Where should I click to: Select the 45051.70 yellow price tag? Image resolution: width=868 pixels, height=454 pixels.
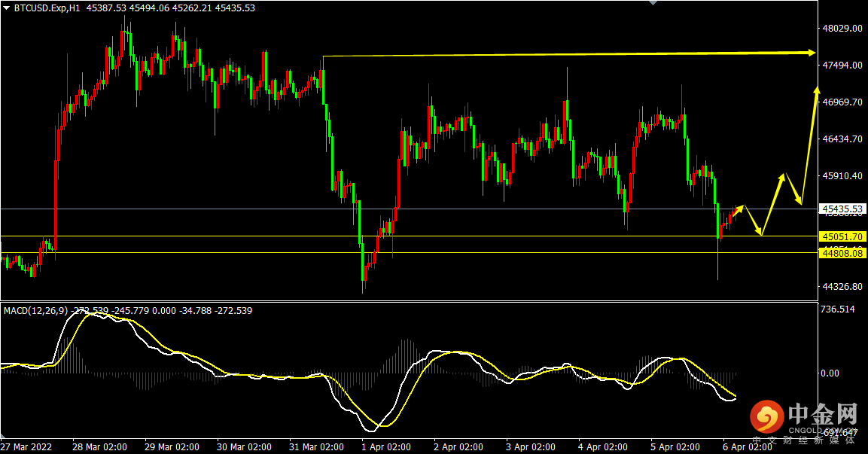pyautogui.click(x=842, y=236)
